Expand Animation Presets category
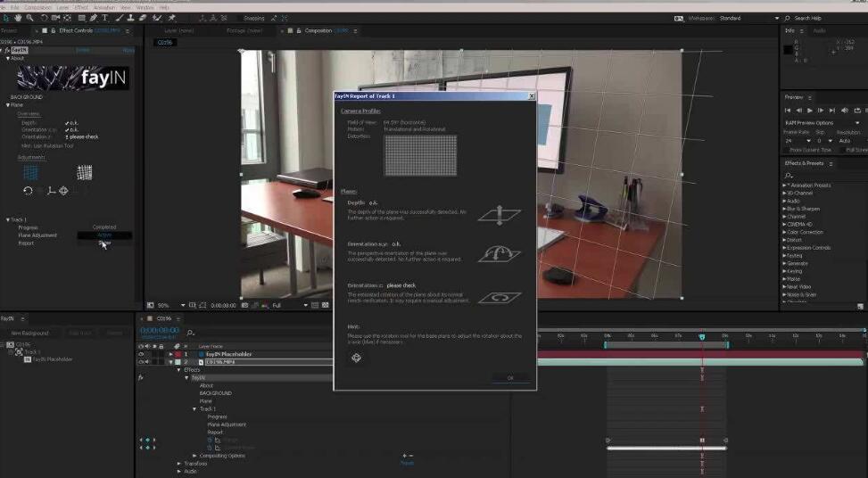This screenshot has height=478, width=868. (x=784, y=185)
